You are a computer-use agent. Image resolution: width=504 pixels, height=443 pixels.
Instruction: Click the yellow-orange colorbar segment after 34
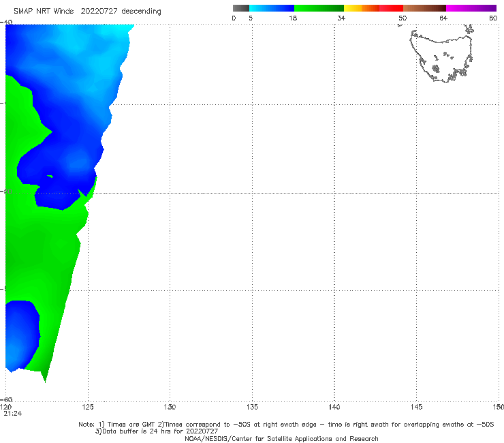362,8
